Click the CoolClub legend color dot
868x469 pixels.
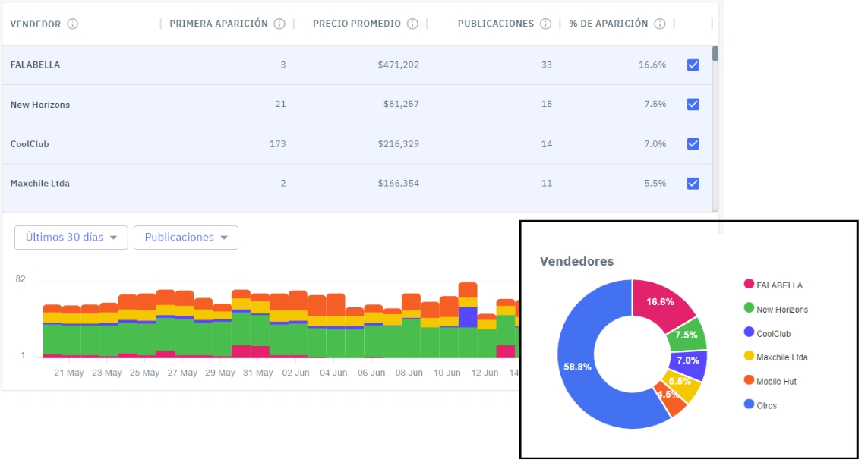point(749,332)
